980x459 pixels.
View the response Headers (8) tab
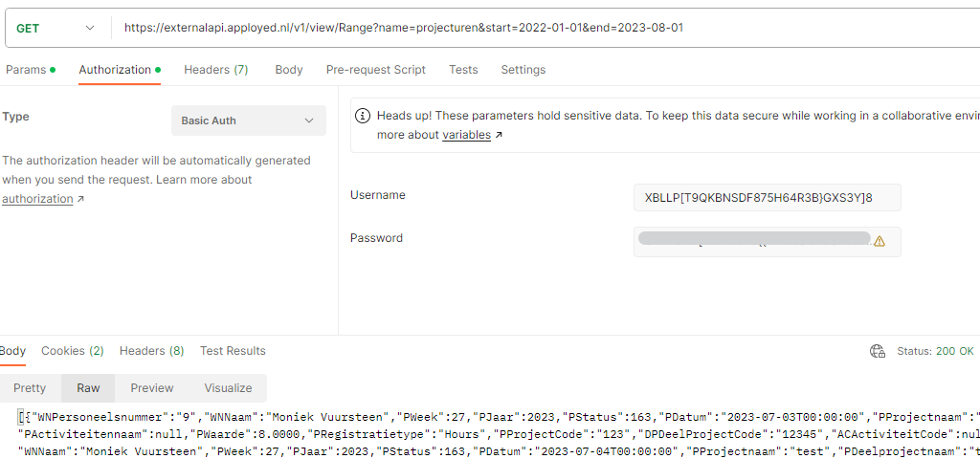pyautogui.click(x=152, y=351)
